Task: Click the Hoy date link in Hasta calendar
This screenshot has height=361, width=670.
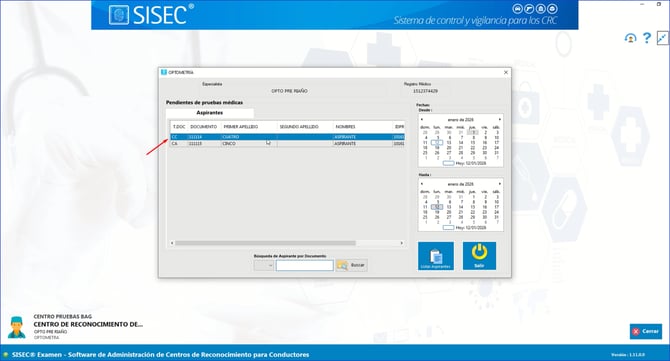Action: click(470, 228)
